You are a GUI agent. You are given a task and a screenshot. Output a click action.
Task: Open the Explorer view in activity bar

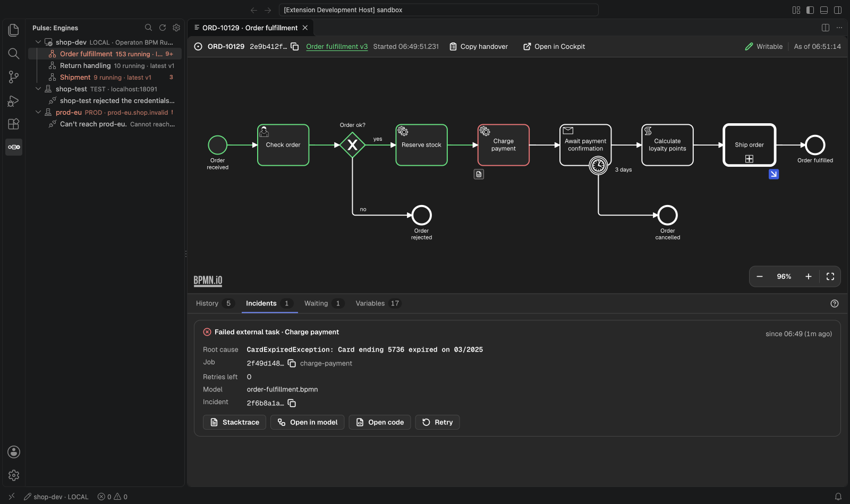14,30
